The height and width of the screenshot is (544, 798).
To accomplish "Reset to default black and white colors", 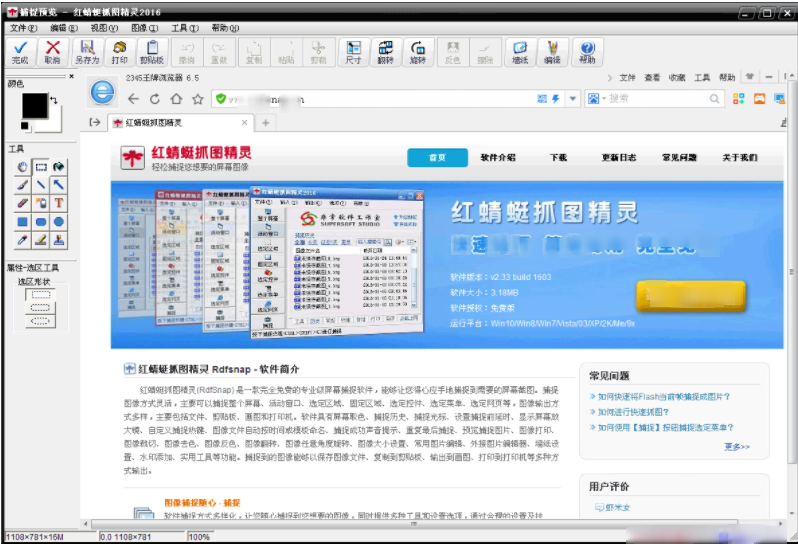I will (x=25, y=126).
